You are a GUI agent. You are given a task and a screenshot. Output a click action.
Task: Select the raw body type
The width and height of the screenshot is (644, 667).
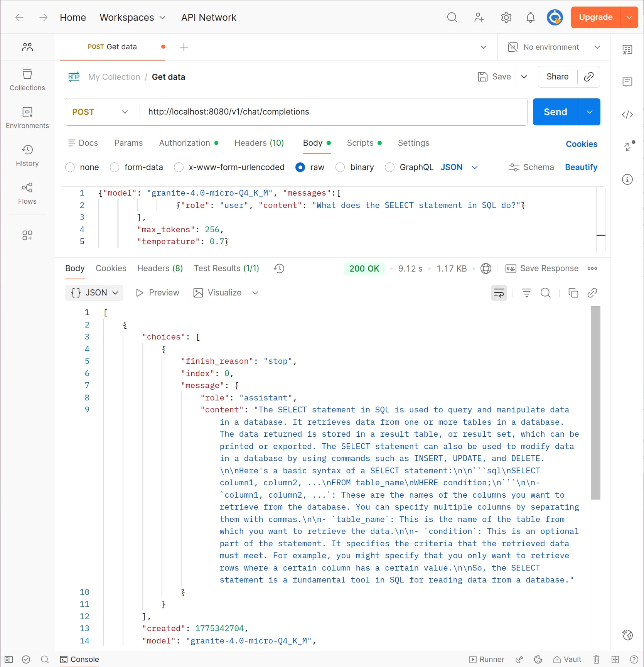coord(300,167)
